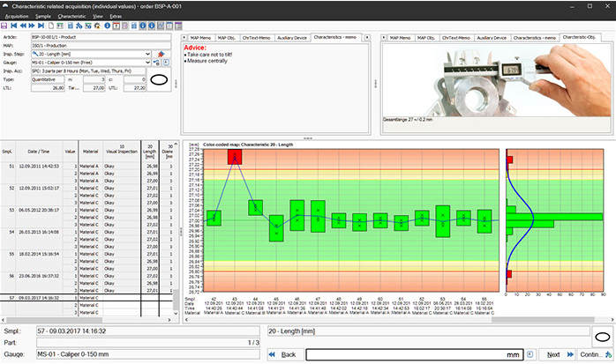
Task: Jump to first sample with skip-back arrow
Action: [14, 26]
